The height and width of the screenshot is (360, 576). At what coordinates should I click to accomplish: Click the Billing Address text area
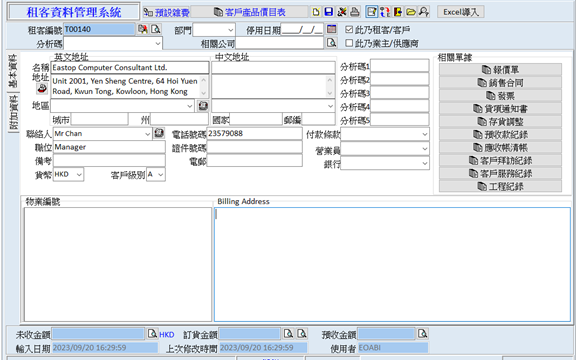tap(392, 264)
